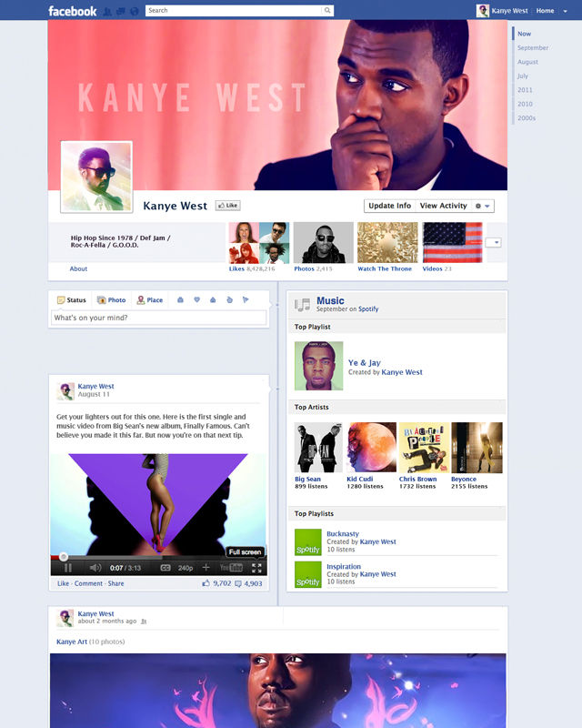Open the View Activity button
Viewport: 582px width, 728px height.
coord(443,206)
